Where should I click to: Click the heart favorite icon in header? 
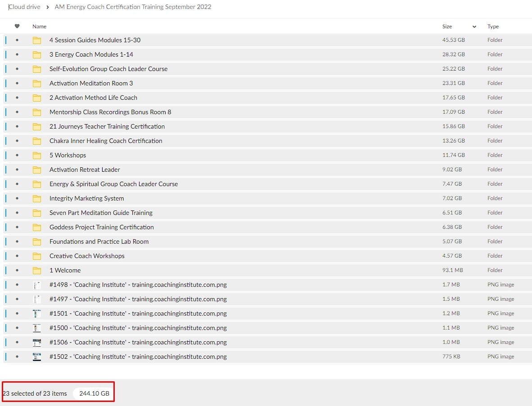click(17, 27)
